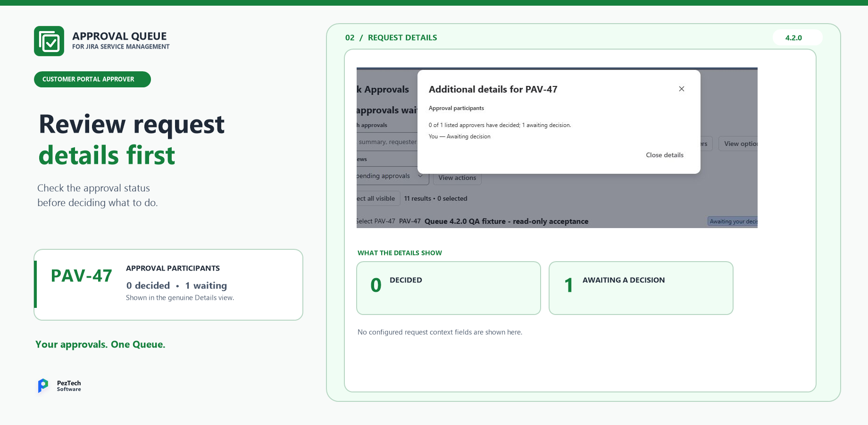Click the green Approval Queue checkmark logo
Image resolution: width=868 pixels, height=425 pixels.
tap(49, 41)
